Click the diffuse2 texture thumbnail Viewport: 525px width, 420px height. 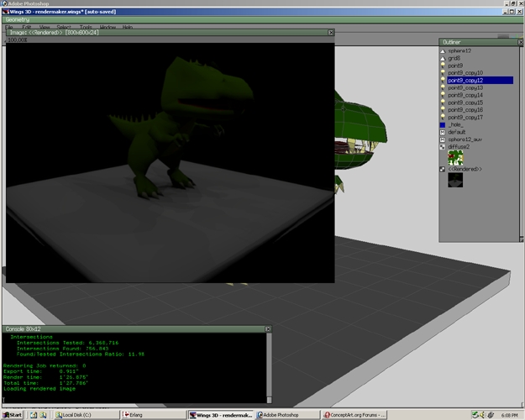[x=455, y=158]
